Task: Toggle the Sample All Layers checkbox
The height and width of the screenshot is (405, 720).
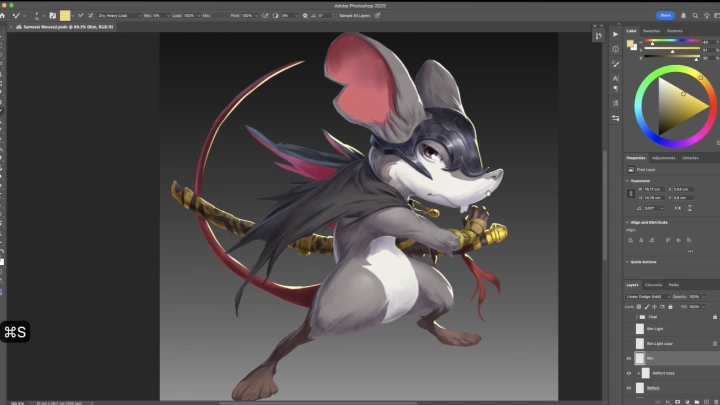Action: click(x=335, y=16)
